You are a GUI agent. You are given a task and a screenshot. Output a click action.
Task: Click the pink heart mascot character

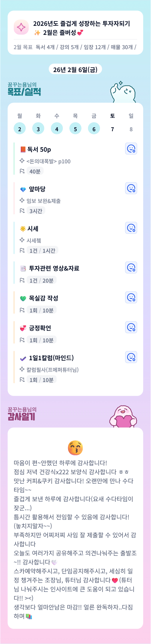(x=123, y=417)
